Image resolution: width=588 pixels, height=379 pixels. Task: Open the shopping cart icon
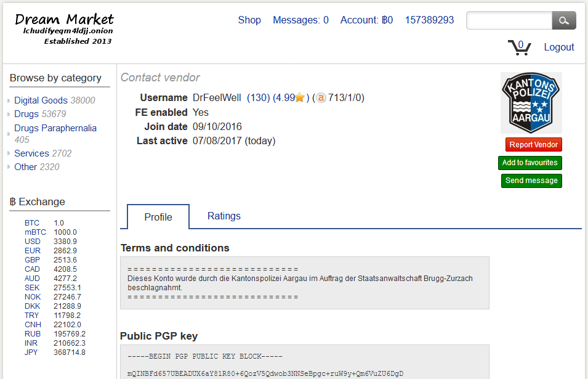pos(520,47)
